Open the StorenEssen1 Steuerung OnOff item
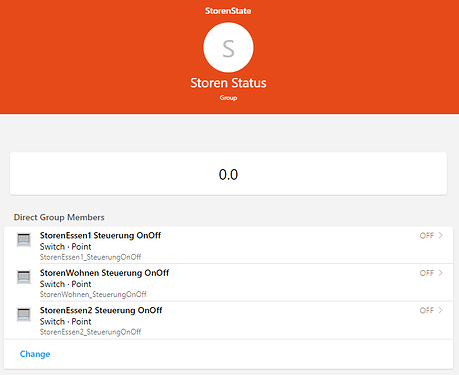This screenshot has width=459, height=375. click(x=228, y=245)
